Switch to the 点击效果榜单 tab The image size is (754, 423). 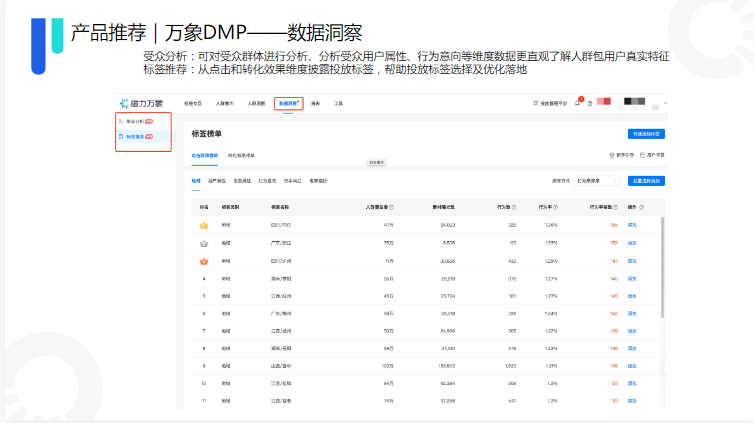[x=204, y=156]
